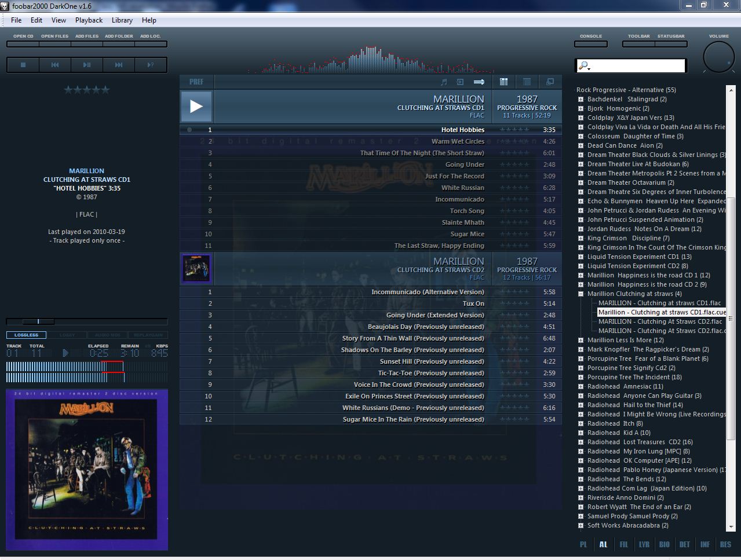Select Marillion - Clutching at straws CD1.flac item

660,303
